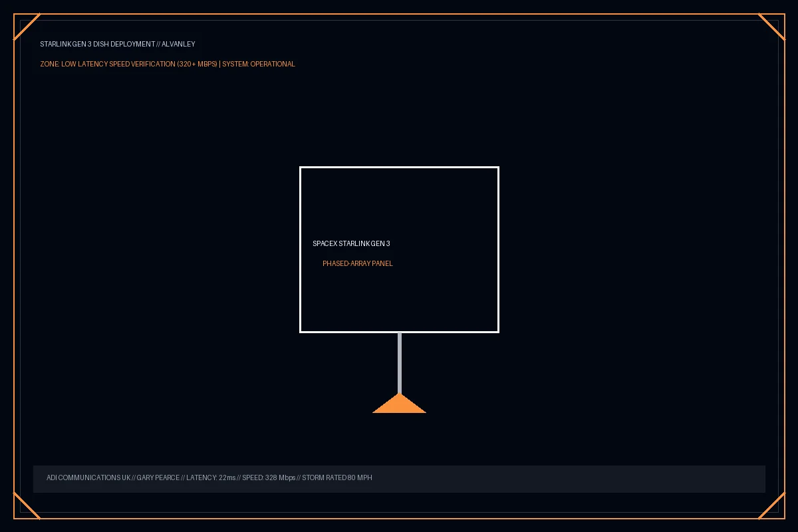798x532 pixels.
Task: Click the 'ADI COMMUNICATIONS UK // GARY PEARCE' footer text
Action: 209,477
